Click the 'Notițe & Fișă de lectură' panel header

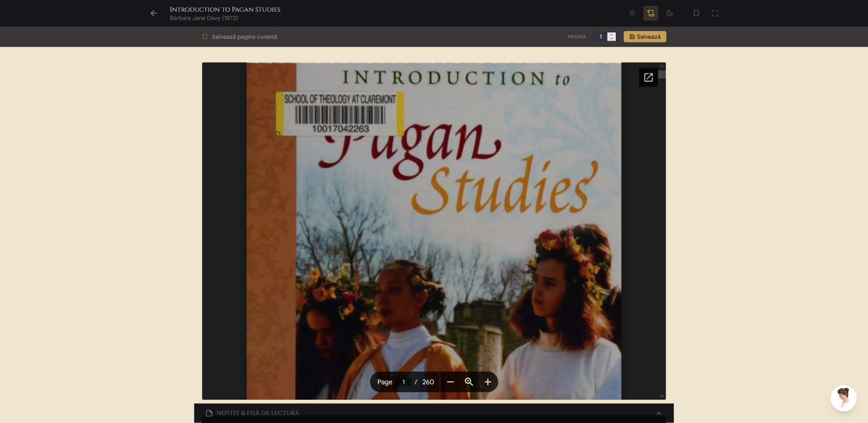click(434, 413)
